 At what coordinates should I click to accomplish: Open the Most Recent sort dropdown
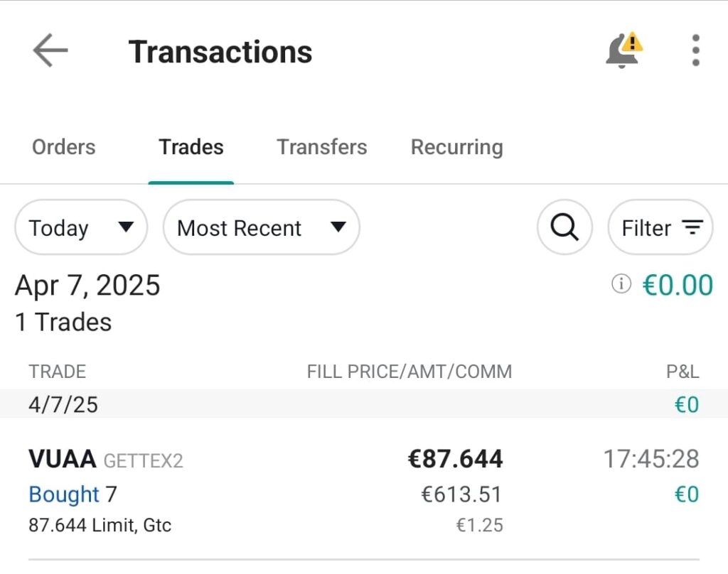tap(261, 227)
